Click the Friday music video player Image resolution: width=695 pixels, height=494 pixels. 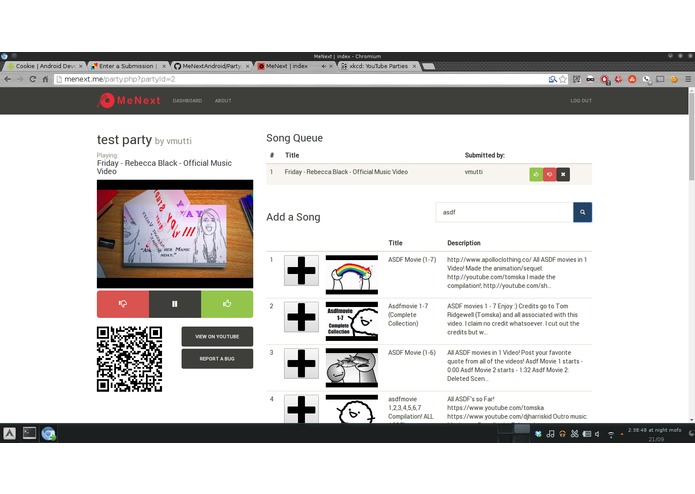tap(175, 234)
